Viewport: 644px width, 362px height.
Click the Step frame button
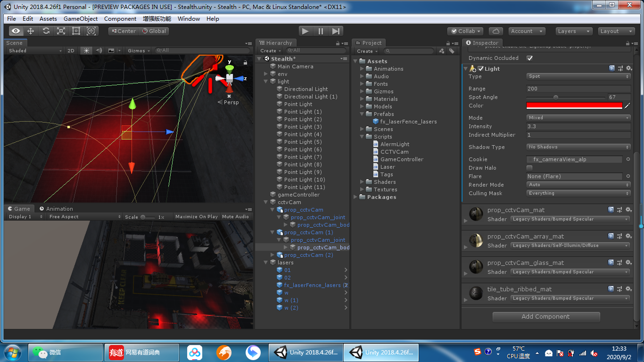point(336,31)
